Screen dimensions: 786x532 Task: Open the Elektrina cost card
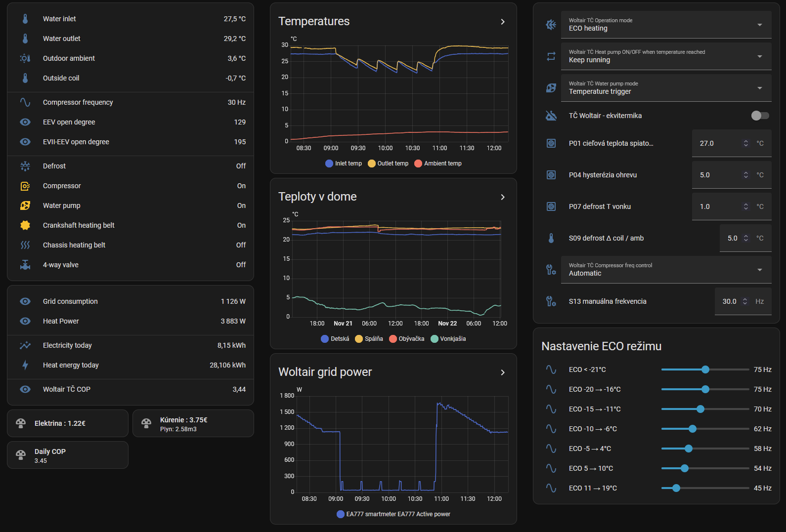68,423
